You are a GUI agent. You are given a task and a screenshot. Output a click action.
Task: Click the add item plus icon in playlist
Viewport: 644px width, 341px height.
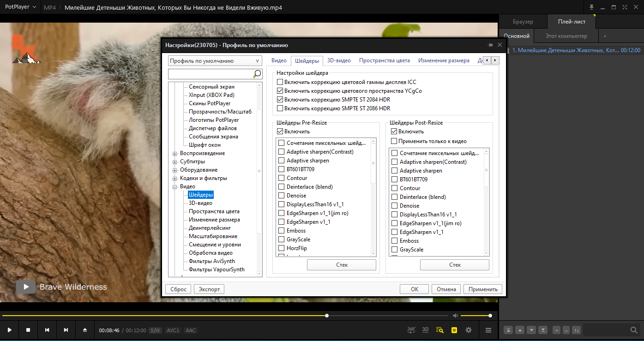pos(556,330)
